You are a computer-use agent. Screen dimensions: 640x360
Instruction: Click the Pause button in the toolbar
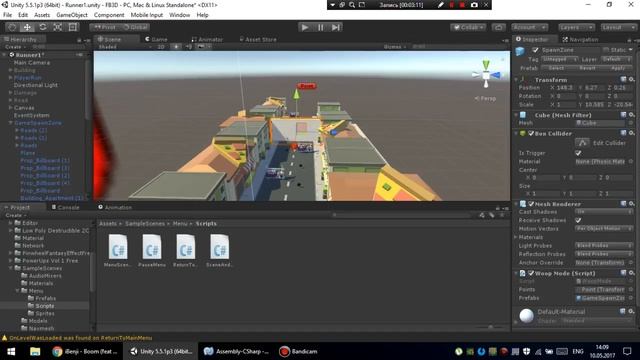320,27
